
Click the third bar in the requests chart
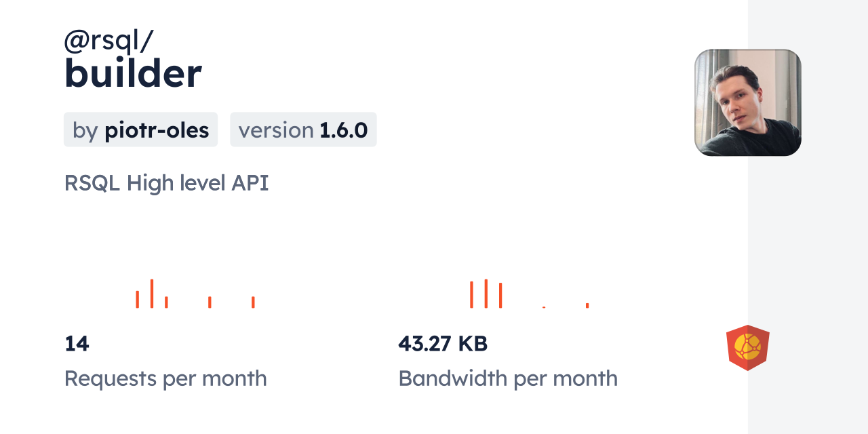[166, 302]
